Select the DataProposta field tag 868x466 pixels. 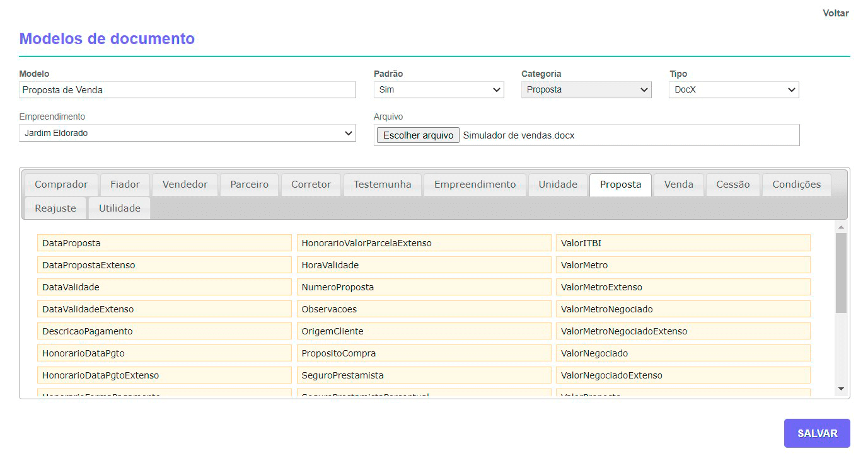point(164,242)
